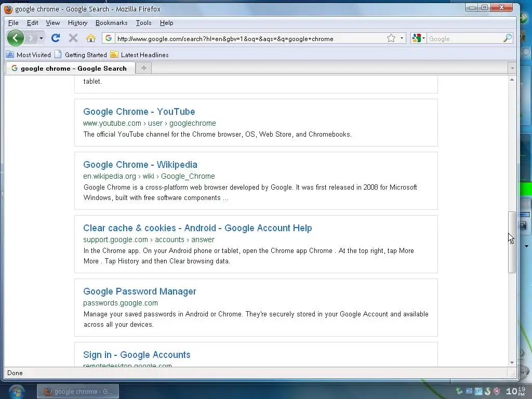Open the address bar history dropdown
Viewport: 532px width, 399px height.
pyautogui.click(x=402, y=38)
